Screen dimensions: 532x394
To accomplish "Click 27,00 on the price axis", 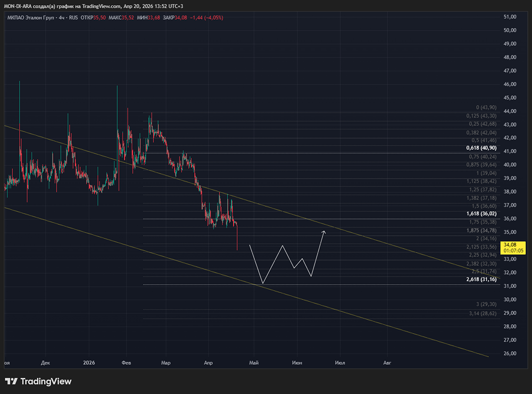I will 510,340.
